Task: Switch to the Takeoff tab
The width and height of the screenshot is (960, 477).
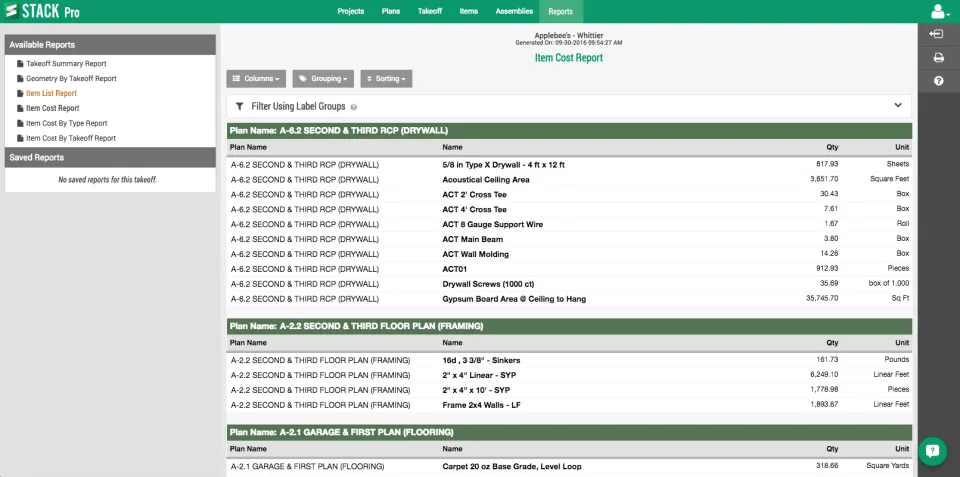Action: 430,12
